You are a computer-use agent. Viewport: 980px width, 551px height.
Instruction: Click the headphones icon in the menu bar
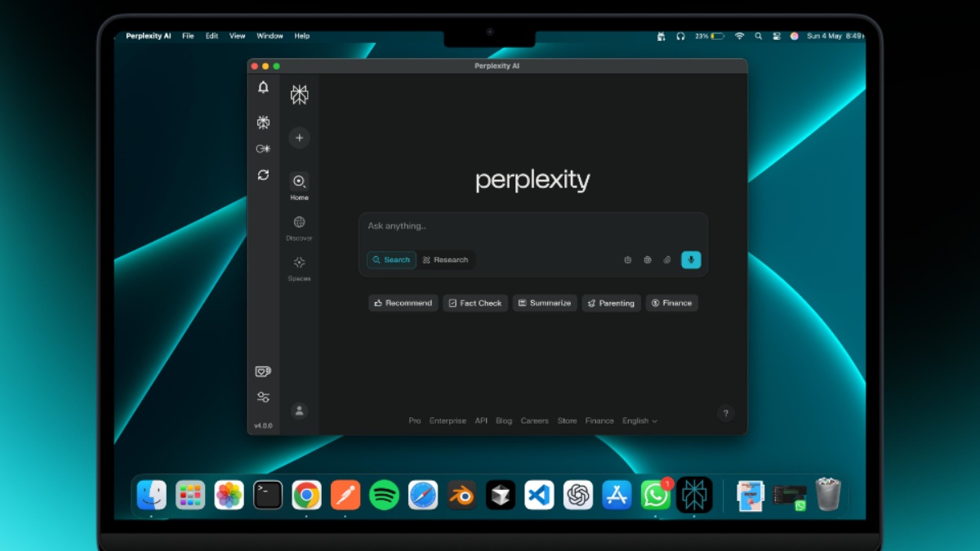[x=680, y=36]
